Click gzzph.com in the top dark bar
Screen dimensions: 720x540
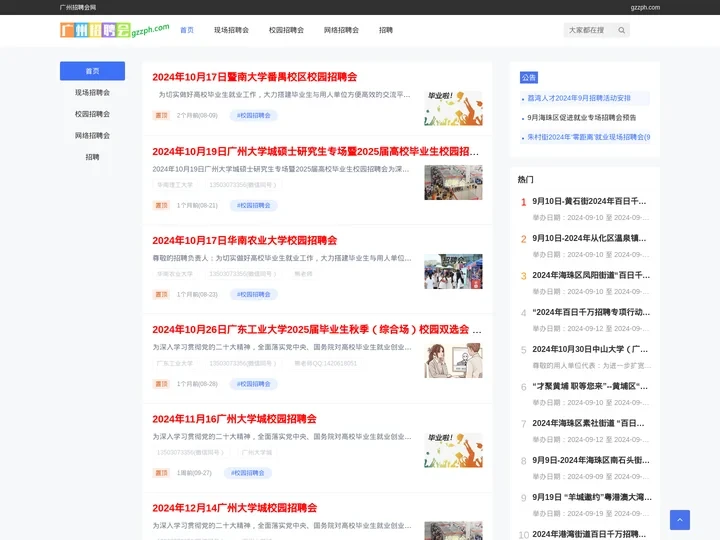coord(645,7)
